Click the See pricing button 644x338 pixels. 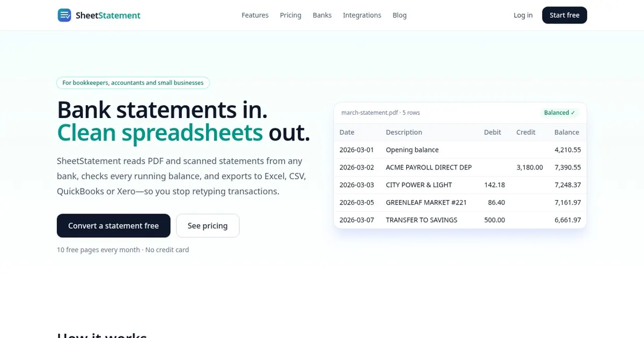tap(208, 226)
